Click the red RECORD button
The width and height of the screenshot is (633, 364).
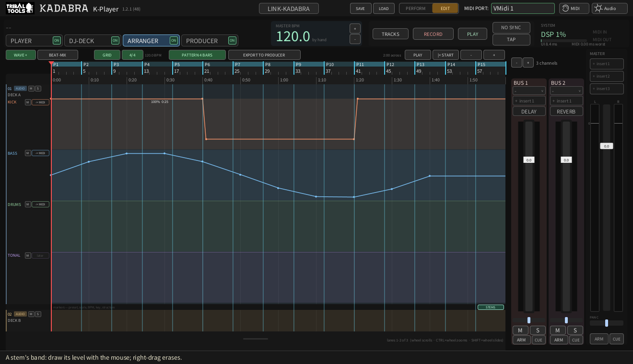pyautogui.click(x=433, y=34)
